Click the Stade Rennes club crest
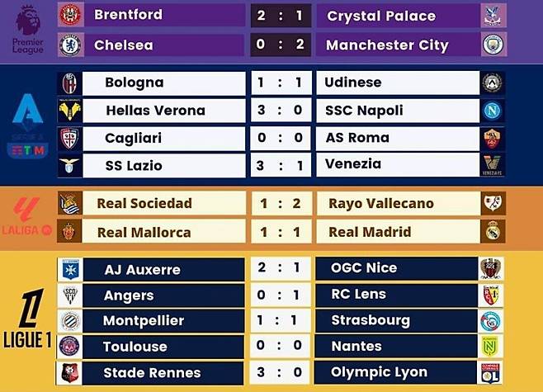The width and height of the screenshot is (543, 392). 68,373
